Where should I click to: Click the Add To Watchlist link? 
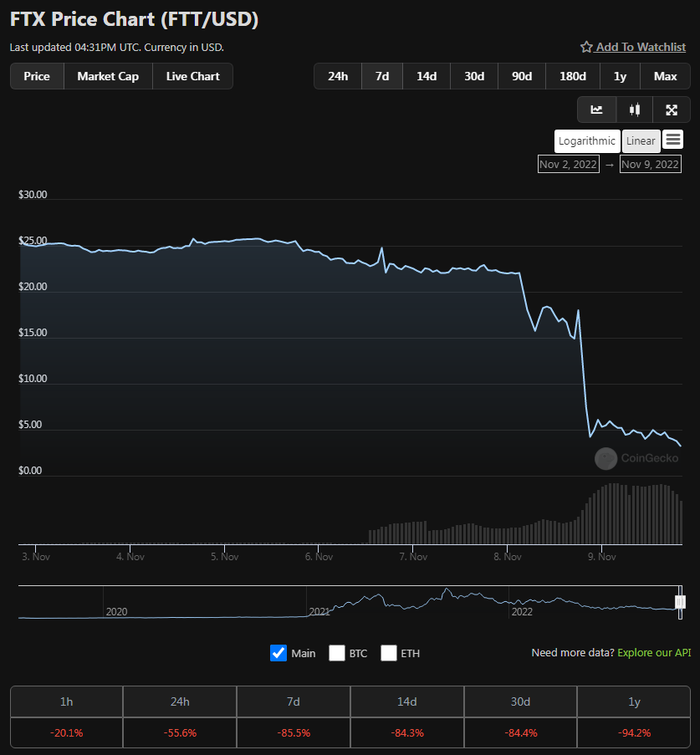(x=641, y=47)
